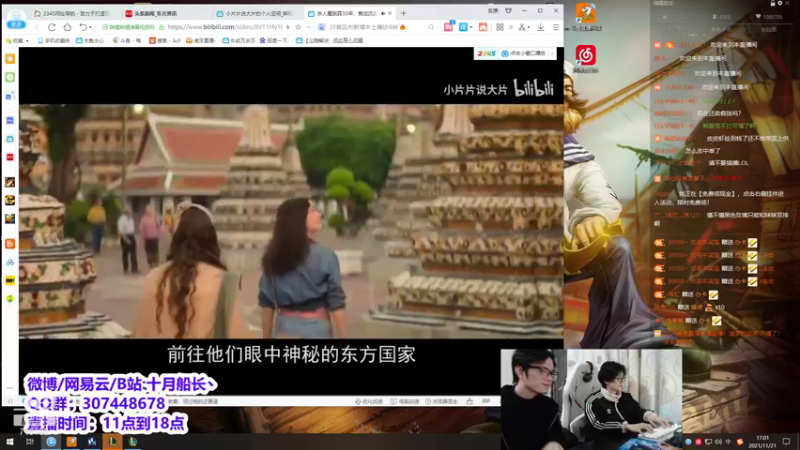Viewport: 800px width, 450px height.
Task: Bookmark page with star icon
Action: click(x=298, y=27)
